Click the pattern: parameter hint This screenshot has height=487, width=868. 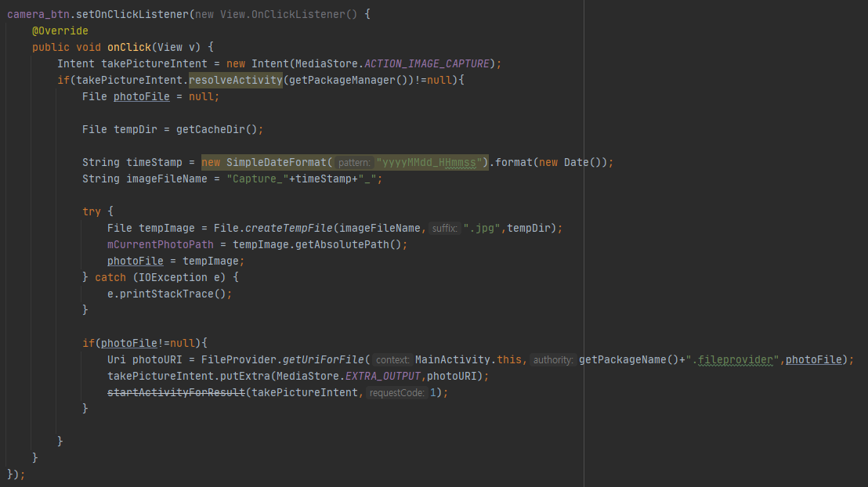click(354, 163)
